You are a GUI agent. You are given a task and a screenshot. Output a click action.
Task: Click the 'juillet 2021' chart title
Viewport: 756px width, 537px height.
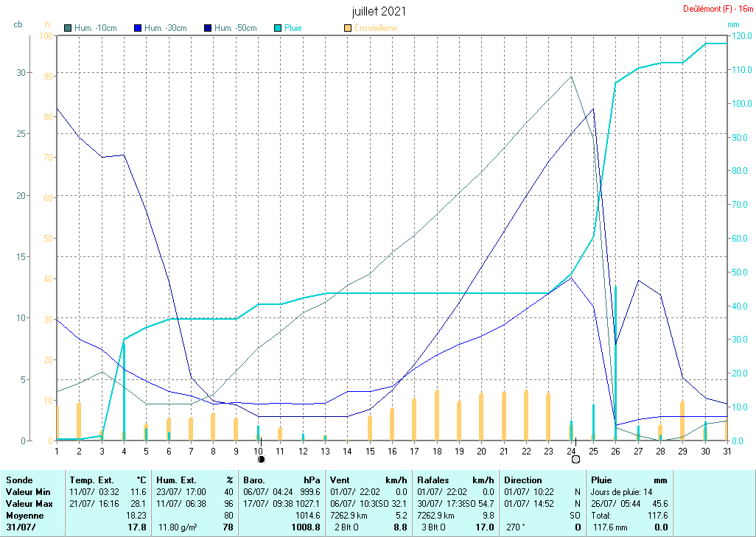click(x=378, y=11)
